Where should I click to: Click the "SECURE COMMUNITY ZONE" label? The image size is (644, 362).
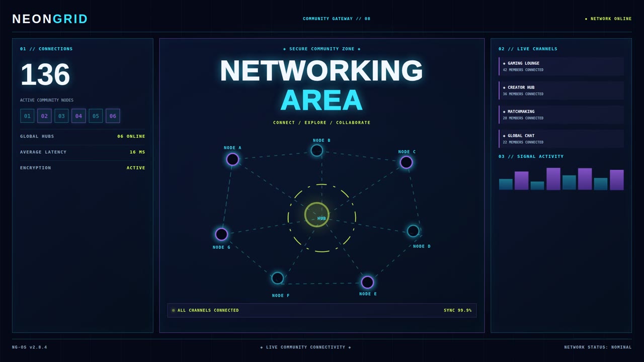click(322, 49)
